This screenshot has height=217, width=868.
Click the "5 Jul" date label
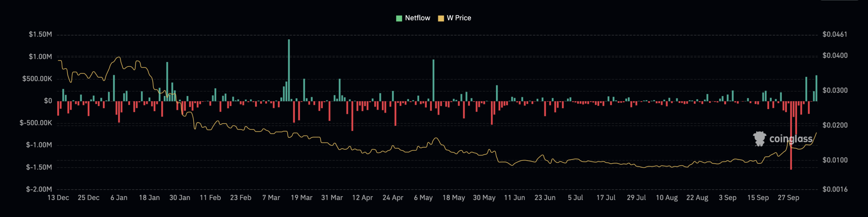click(575, 198)
